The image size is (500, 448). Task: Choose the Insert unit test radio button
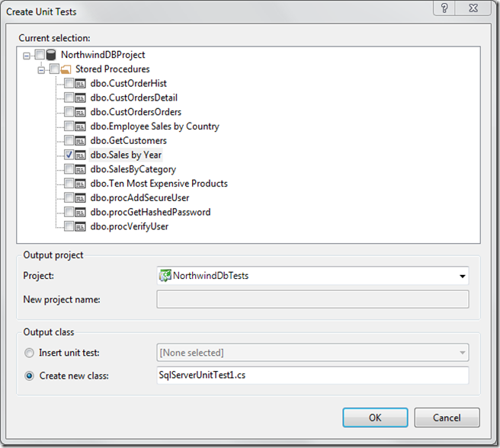pyautogui.click(x=29, y=353)
